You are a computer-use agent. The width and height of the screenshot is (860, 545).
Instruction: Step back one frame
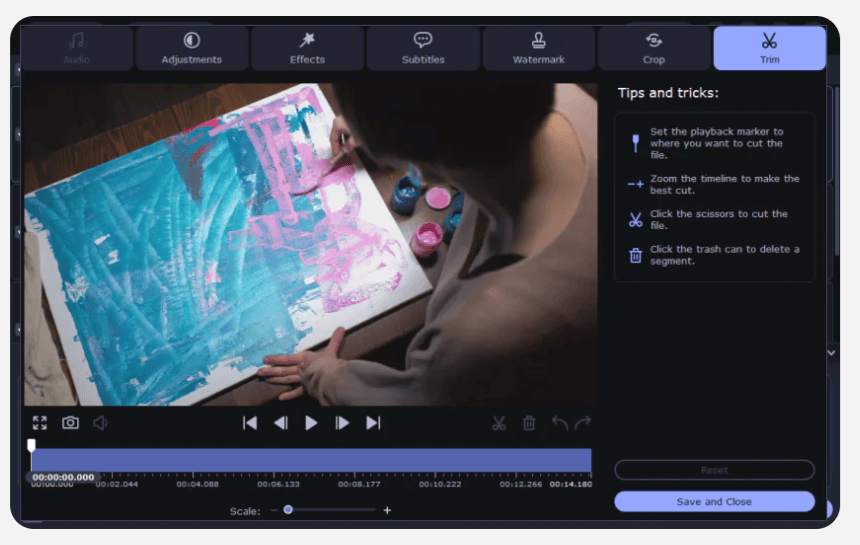coord(281,423)
